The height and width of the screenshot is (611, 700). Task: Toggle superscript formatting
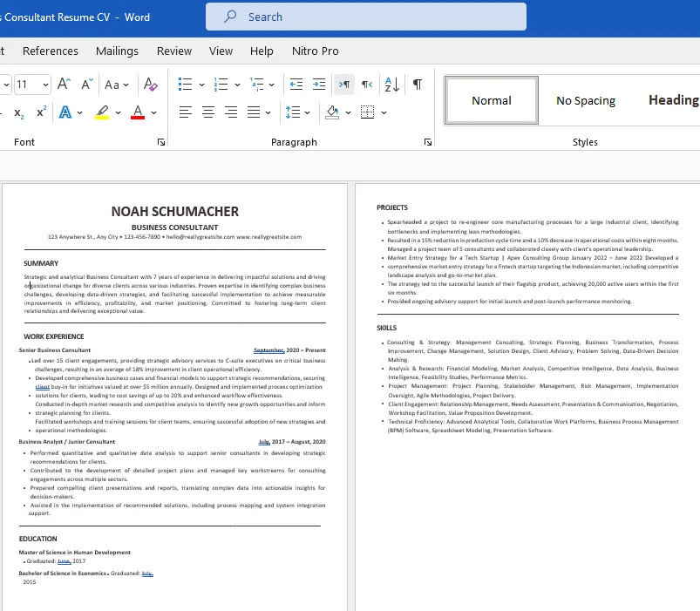tap(42, 112)
